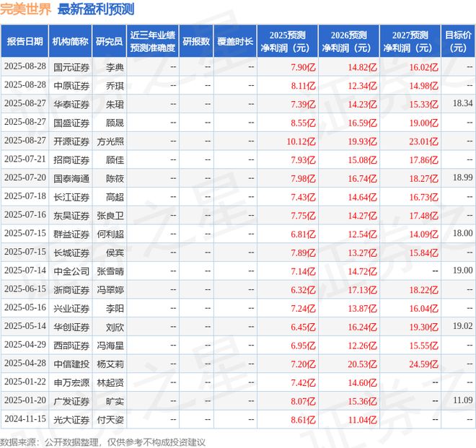Viewport: 476px width, 448px height.
Task: Select 长城证券 institution cell
Action: click(71, 253)
